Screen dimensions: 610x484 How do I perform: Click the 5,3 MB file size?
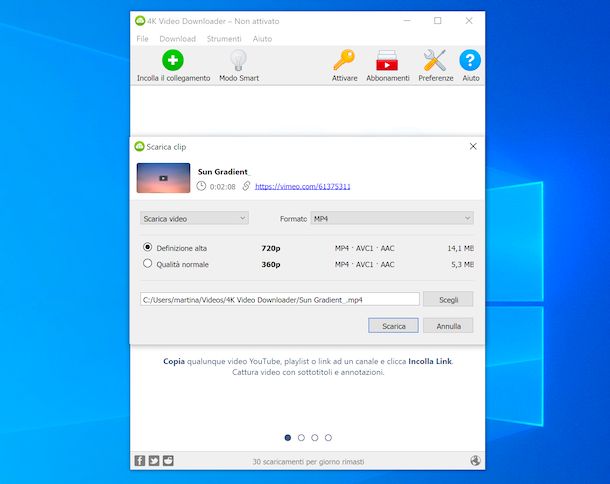(x=463, y=265)
